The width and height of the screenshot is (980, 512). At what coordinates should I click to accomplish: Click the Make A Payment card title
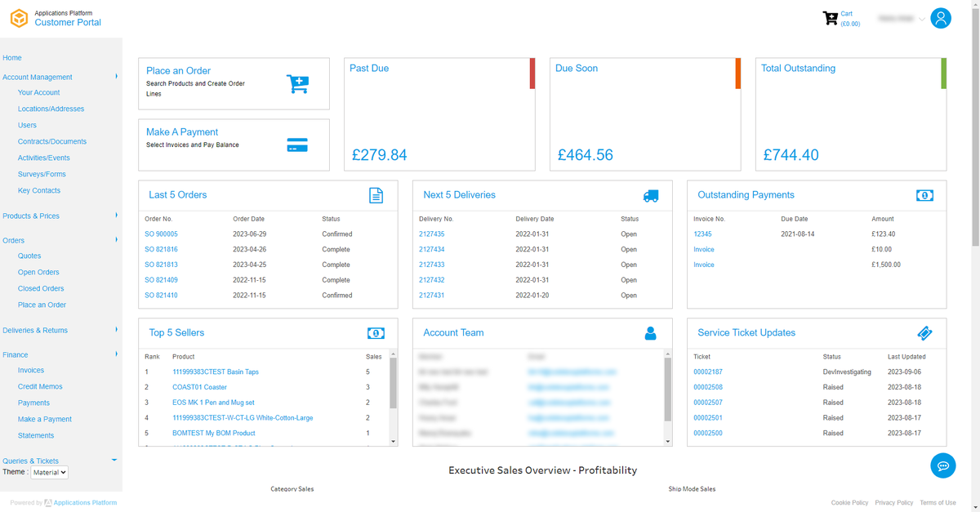coord(182,132)
